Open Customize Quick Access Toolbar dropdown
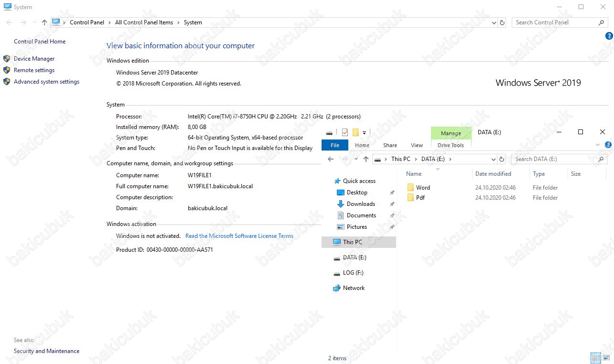The width and height of the screenshot is (614, 364). (x=364, y=133)
